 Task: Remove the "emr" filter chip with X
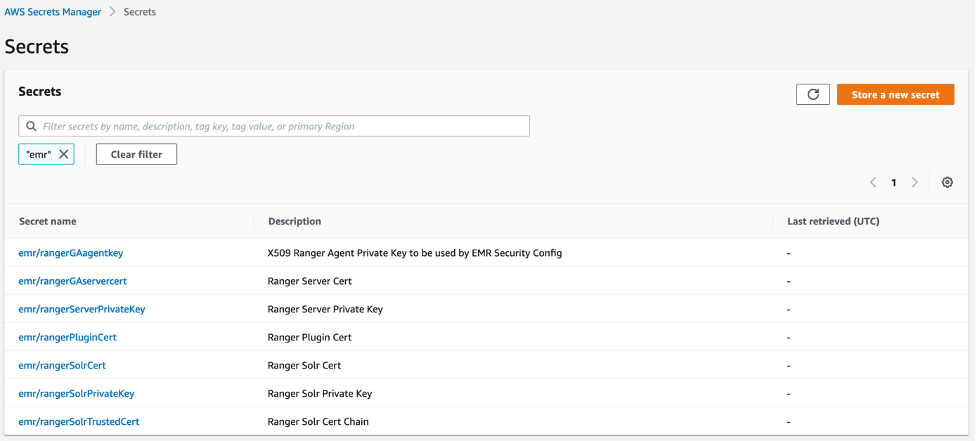[x=64, y=154]
